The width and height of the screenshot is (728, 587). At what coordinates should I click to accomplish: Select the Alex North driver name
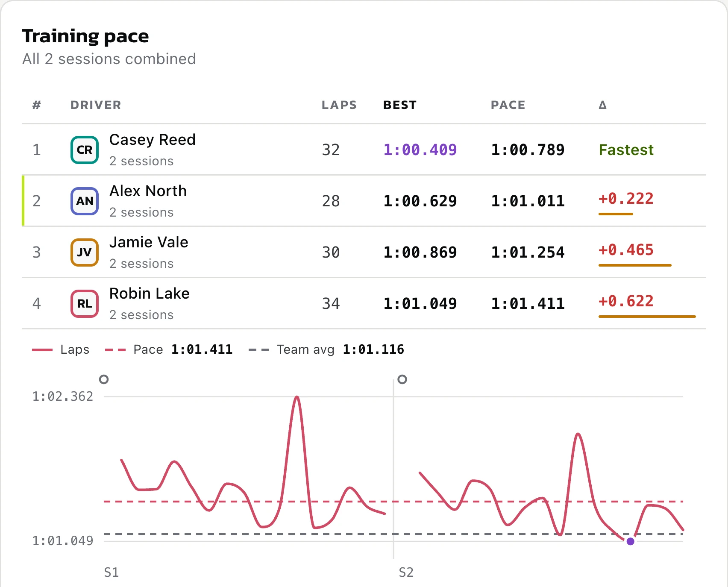148,191
